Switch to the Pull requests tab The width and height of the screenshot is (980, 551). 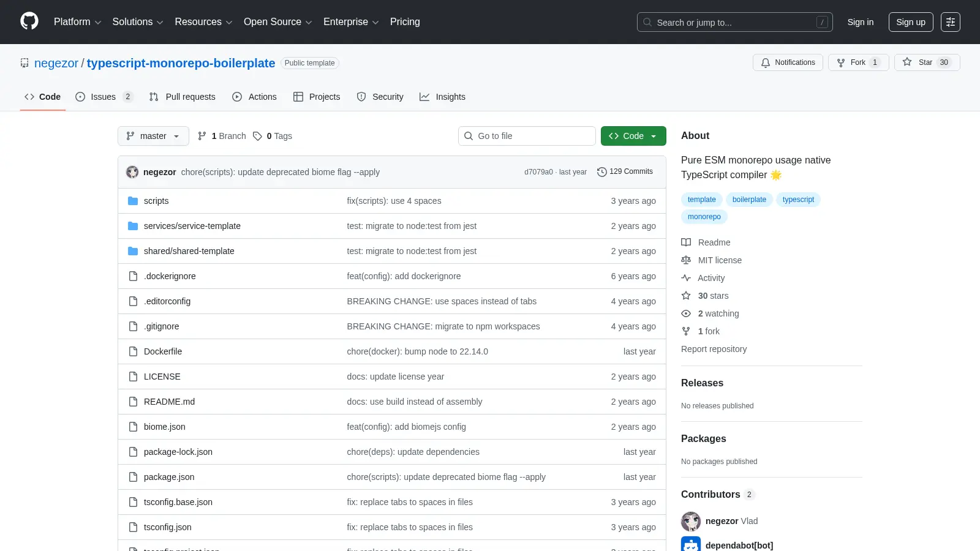click(x=183, y=97)
